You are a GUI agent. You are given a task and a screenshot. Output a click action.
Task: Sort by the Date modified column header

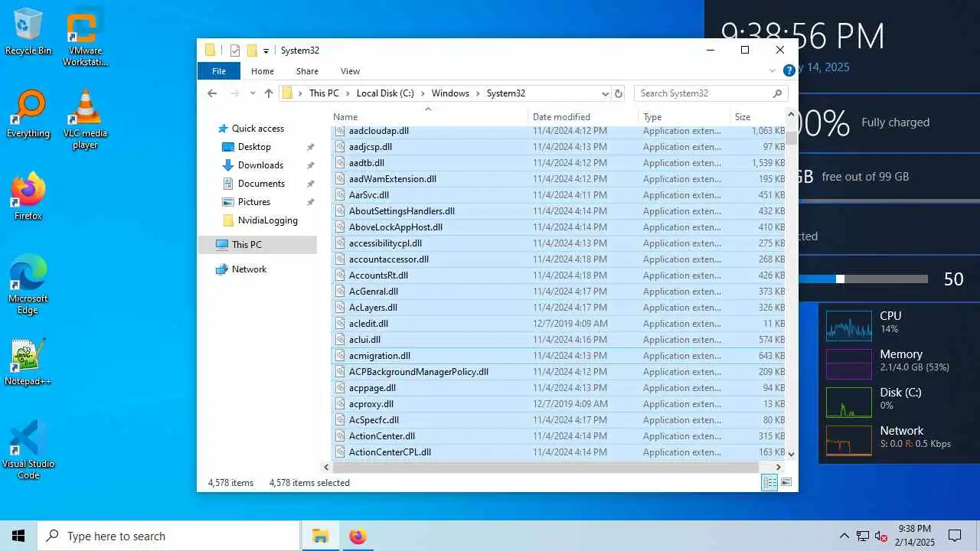(583, 117)
